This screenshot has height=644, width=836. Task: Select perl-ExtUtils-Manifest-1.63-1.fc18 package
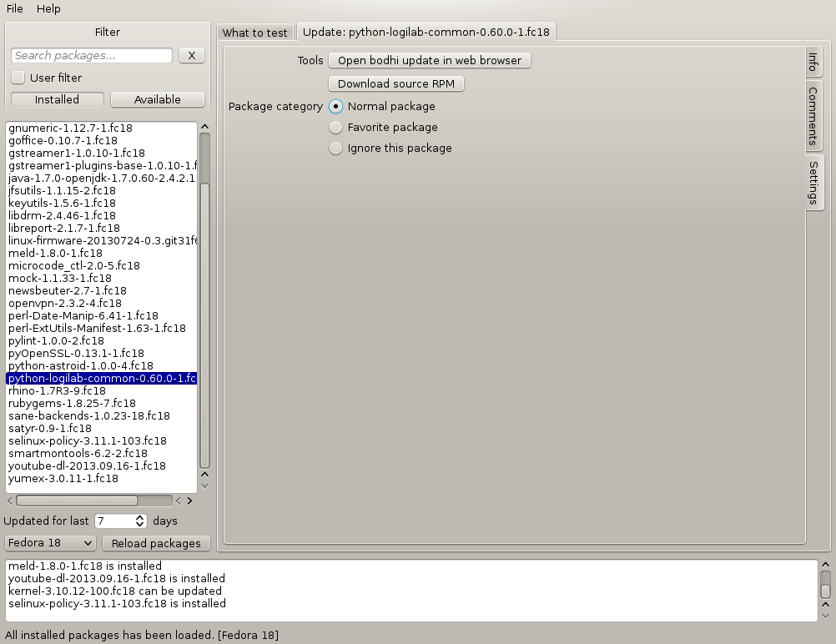point(101,329)
